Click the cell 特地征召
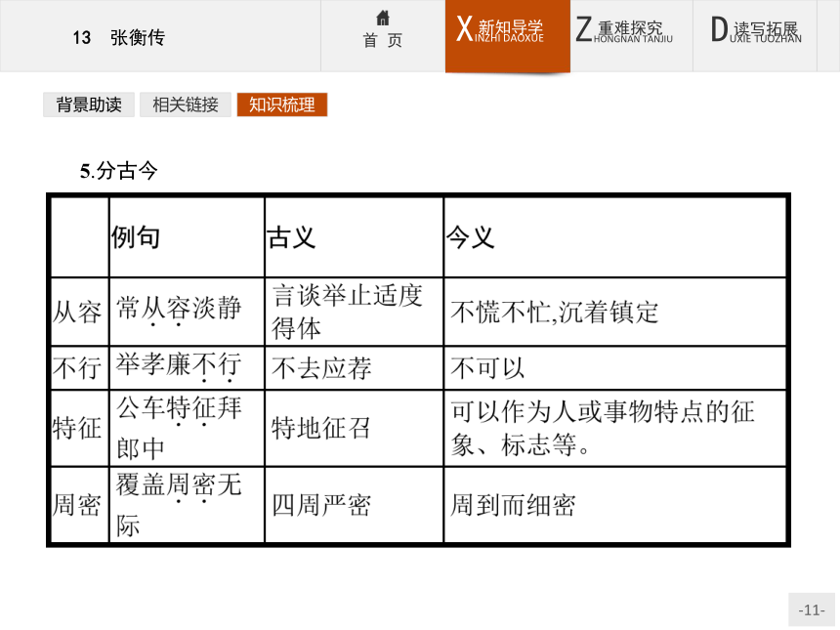840x630 pixels. 321,429
